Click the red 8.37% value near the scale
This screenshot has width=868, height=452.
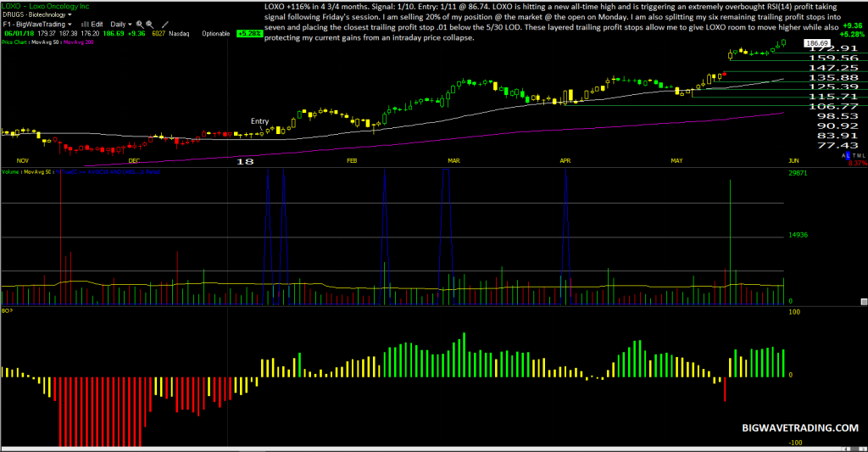click(x=858, y=163)
